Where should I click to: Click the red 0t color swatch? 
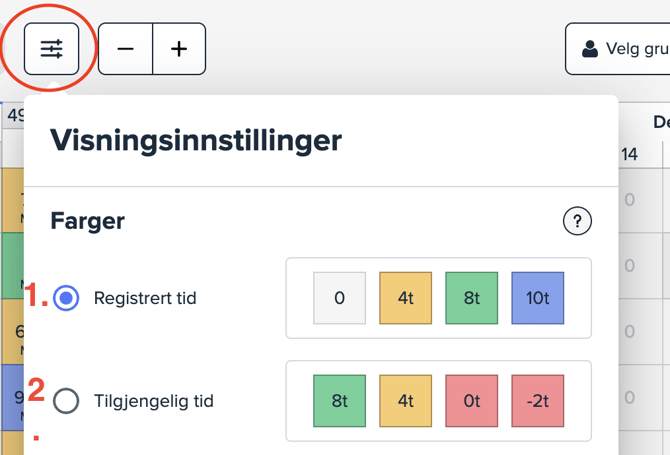pyautogui.click(x=471, y=401)
